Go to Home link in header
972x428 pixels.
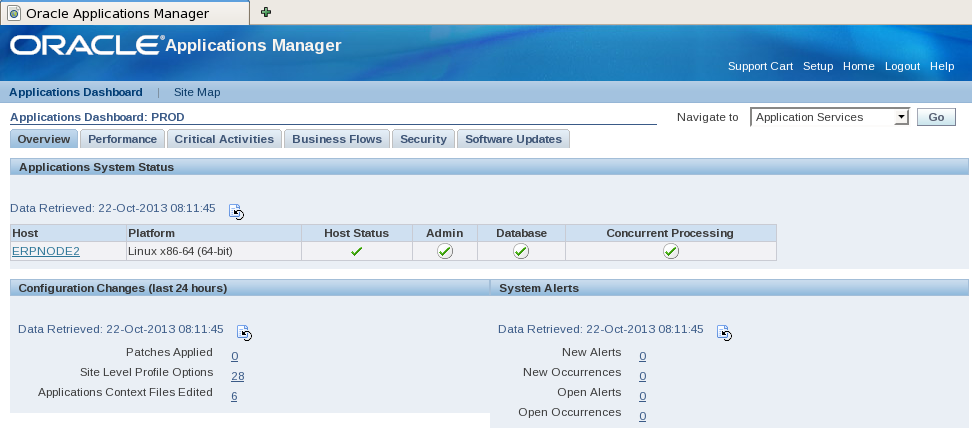(859, 66)
